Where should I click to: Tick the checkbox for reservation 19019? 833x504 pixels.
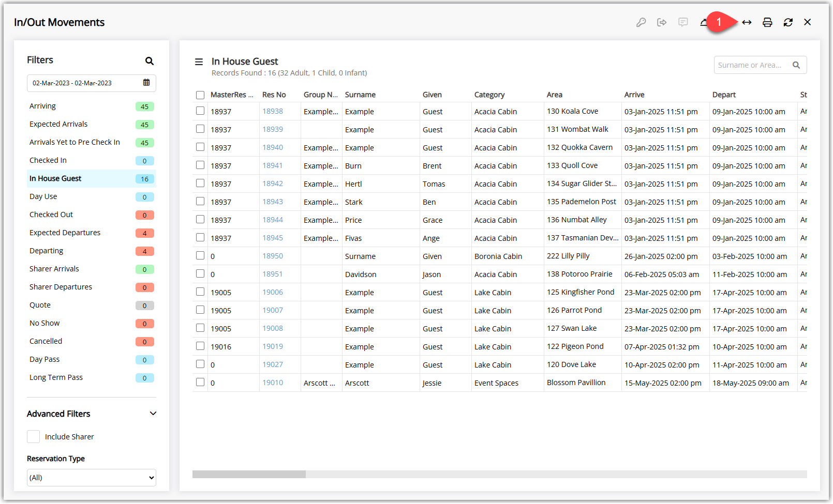click(200, 346)
